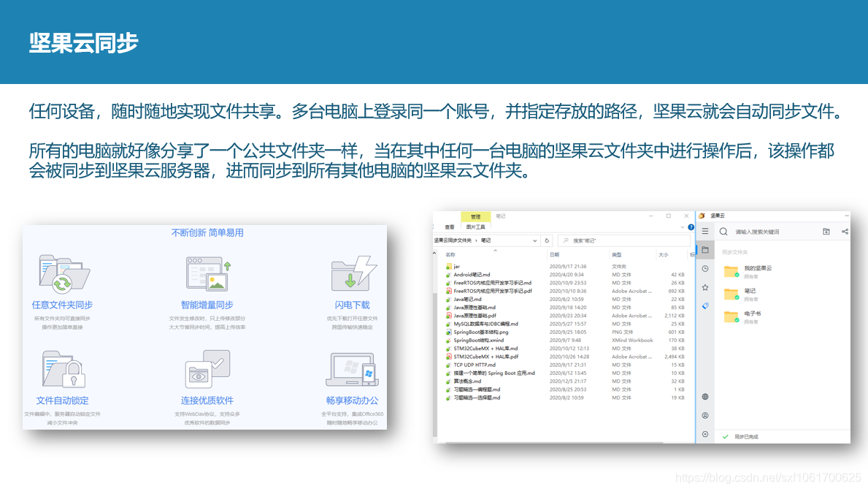The width and height of the screenshot is (868, 491).
Task: Open the address bar history dropdown in Explorer
Action: click(x=534, y=240)
